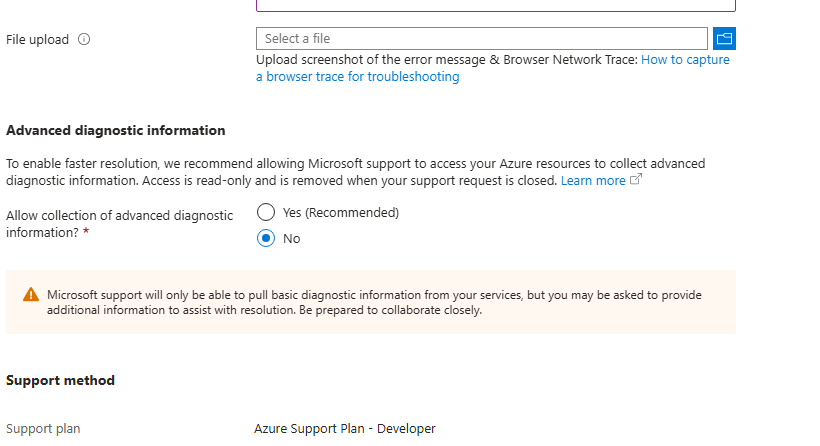Select the Yes (Recommended) radio button
The width and height of the screenshot is (820, 446).
(266, 212)
